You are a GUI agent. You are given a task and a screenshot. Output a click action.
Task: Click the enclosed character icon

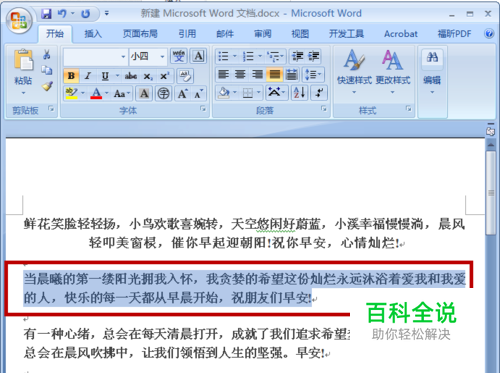pyautogui.click(x=163, y=93)
